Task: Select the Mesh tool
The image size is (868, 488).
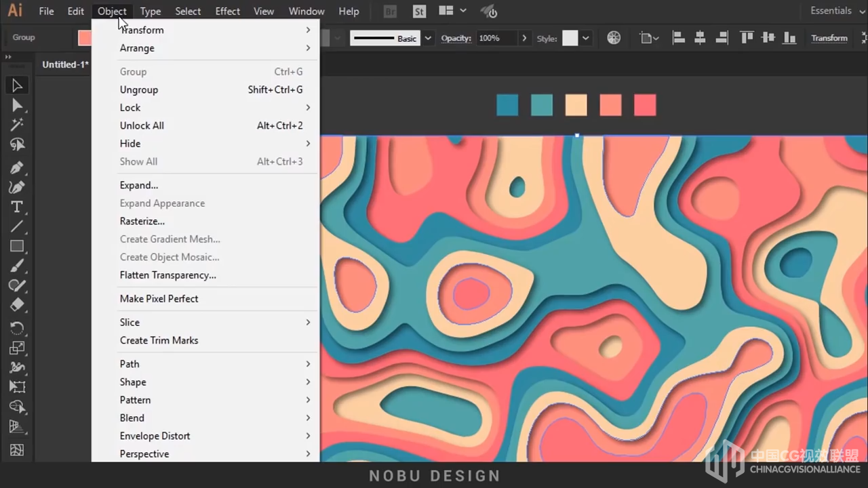Action: tap(17, 449)
